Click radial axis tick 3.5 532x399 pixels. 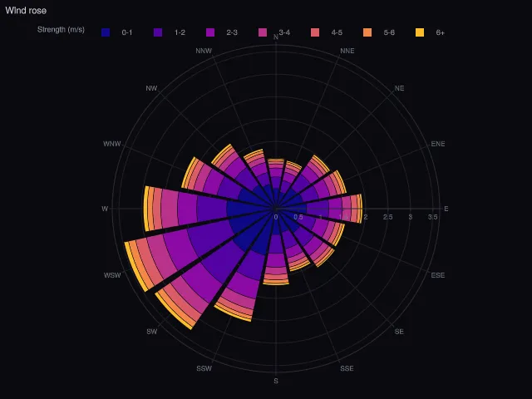(x=432, y=217)
